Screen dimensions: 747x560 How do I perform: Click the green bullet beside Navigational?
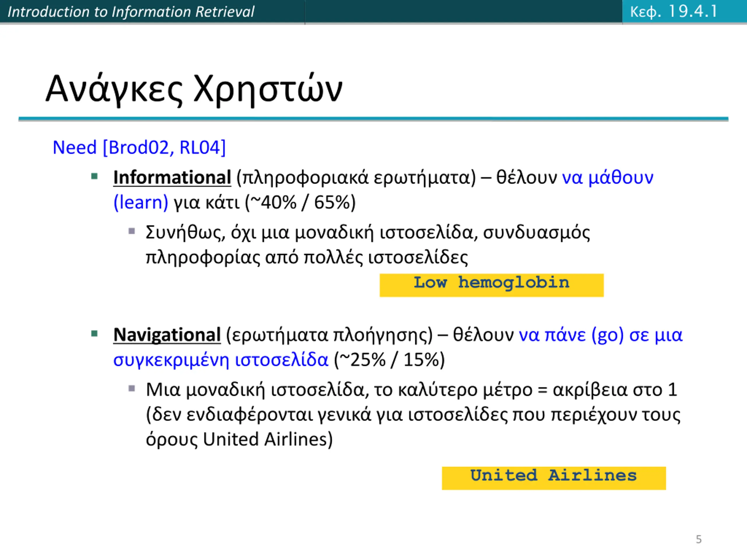(x=95, y=334)
